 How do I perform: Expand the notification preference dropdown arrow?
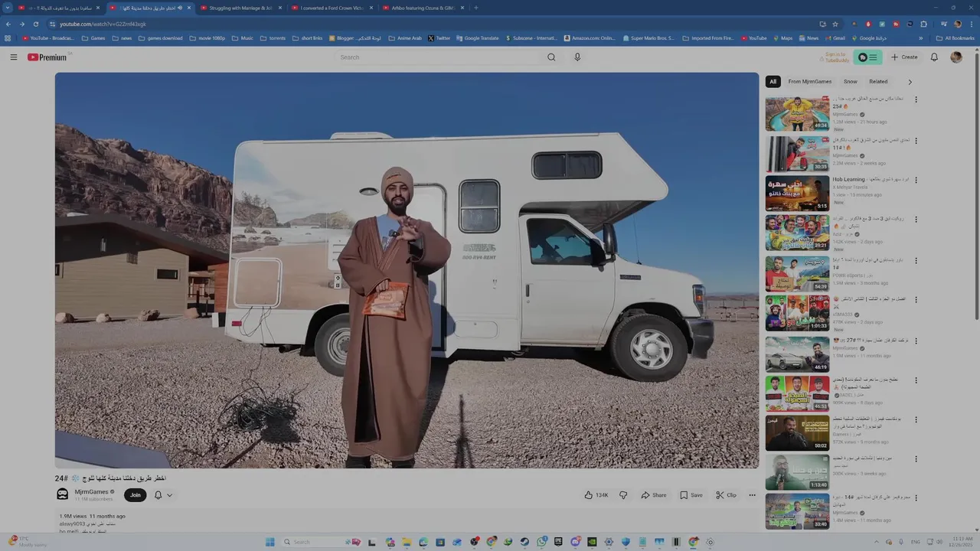[169, 495]
